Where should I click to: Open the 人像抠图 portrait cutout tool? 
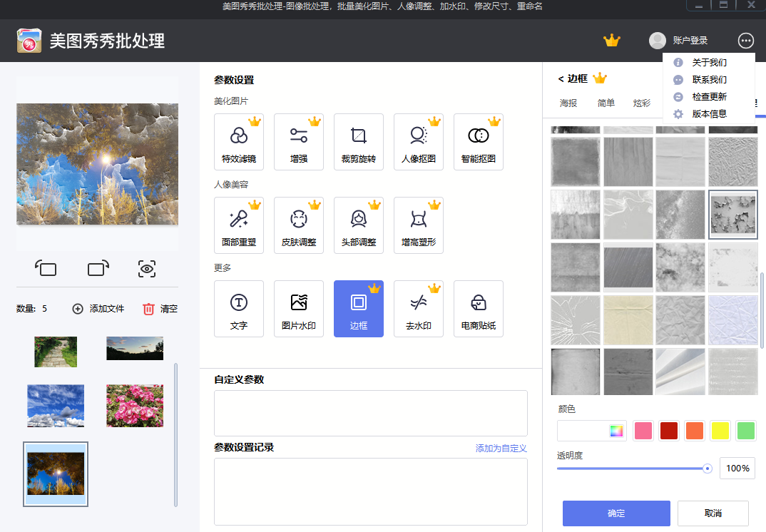tap(419, 141)
